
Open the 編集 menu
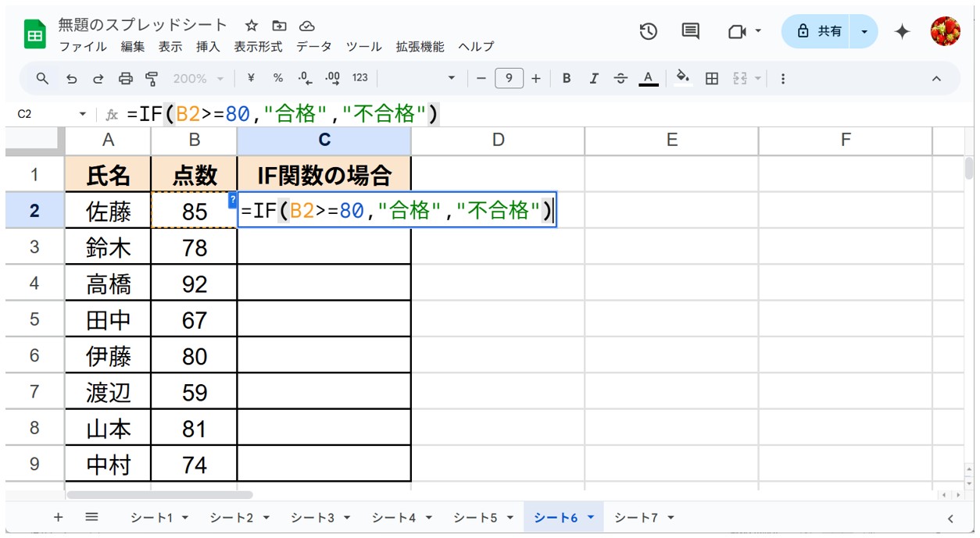[133, 47]
